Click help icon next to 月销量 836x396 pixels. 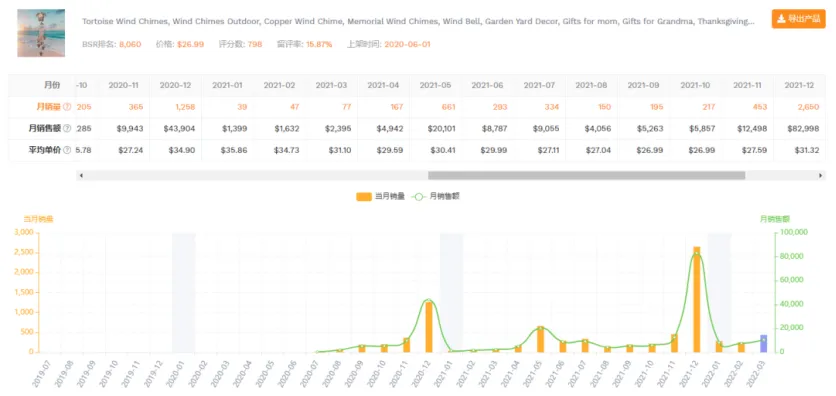pyautogui.click(x=67, y=107)
